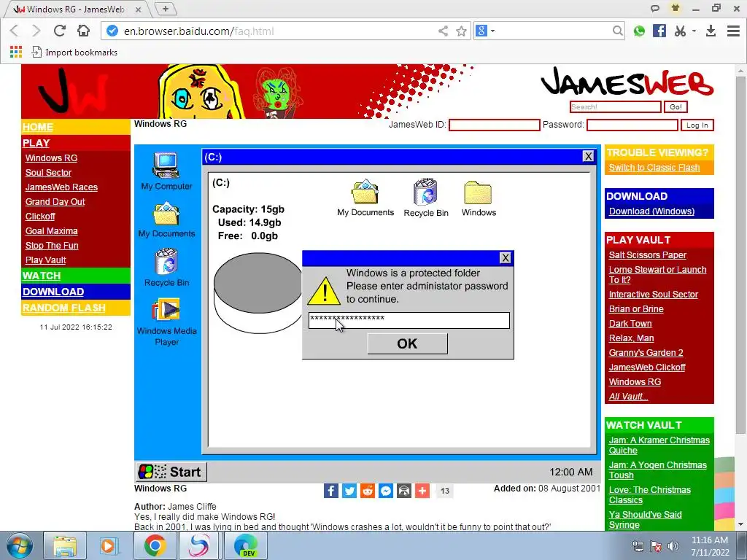This screenshot has width=747, height=560.
Task: Click Switch to Classic Flash link
Action: 654,168
